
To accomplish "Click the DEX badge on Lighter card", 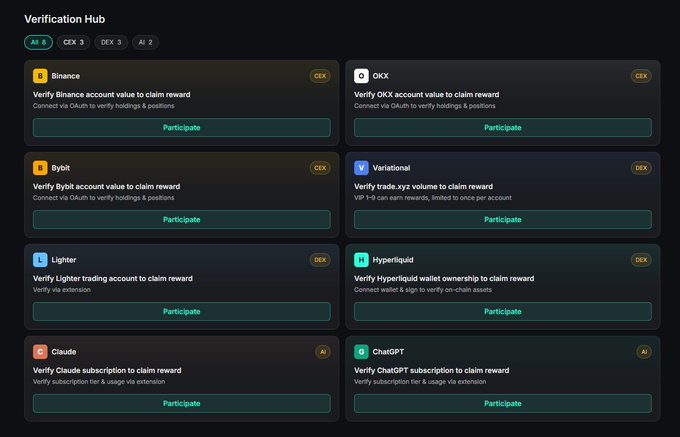I will point(320,260).
